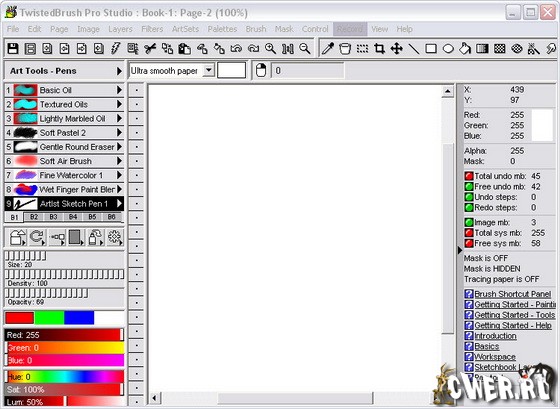This screenshot has width=560, height=409.
Task: Open the Getting Started - Help link
Action: 512,325
